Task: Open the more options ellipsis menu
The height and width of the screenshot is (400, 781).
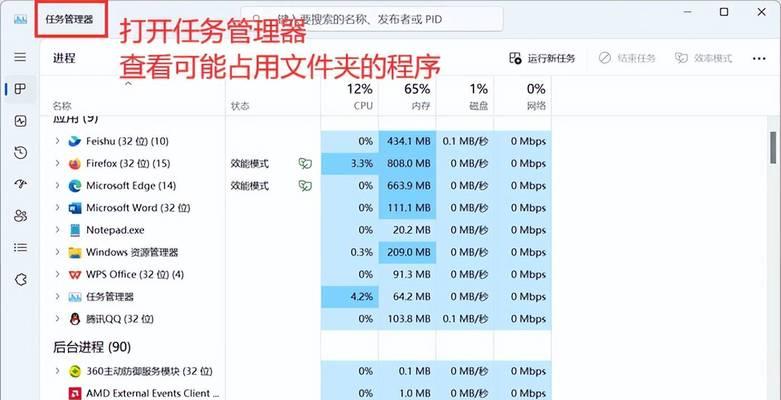Action: point(759,58)
